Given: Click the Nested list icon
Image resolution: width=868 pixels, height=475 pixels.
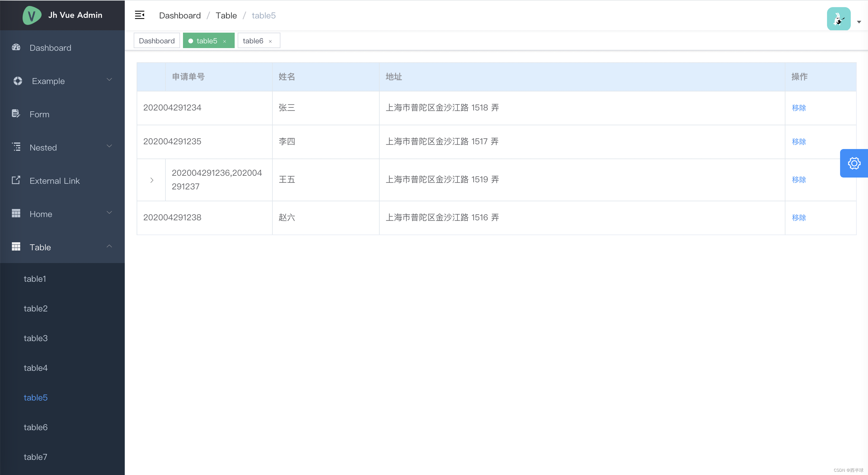Looking at the screenshot, I should [x=16, y=147].
